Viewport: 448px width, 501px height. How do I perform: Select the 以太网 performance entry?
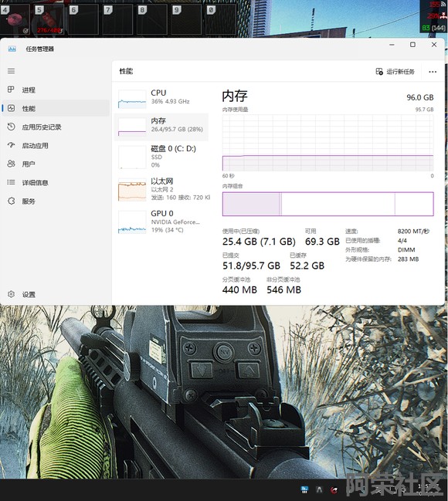(x=161, y=189)
